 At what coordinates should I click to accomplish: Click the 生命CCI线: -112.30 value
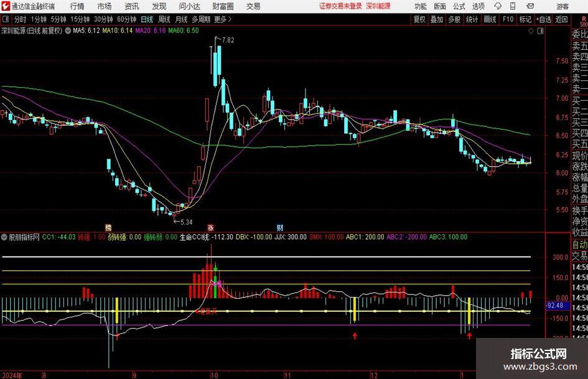(x=206, y=237)
